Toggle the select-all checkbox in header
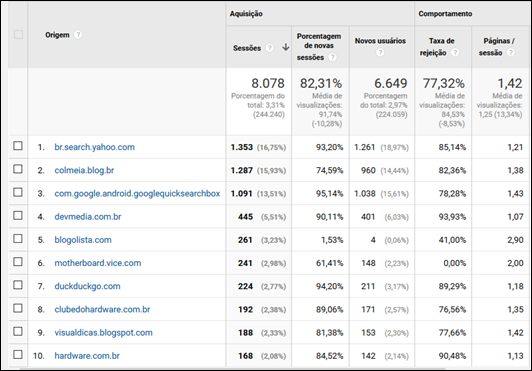 (x=18, y=34)
